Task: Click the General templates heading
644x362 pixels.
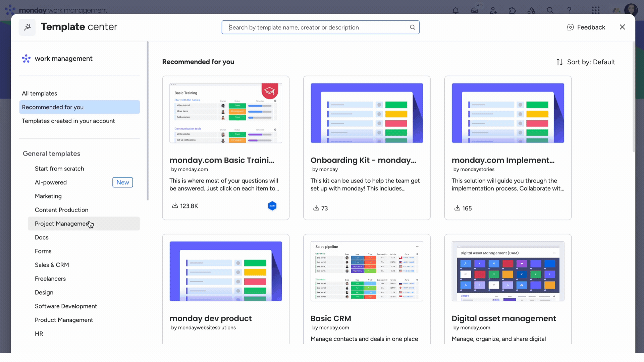Action: 51,154
